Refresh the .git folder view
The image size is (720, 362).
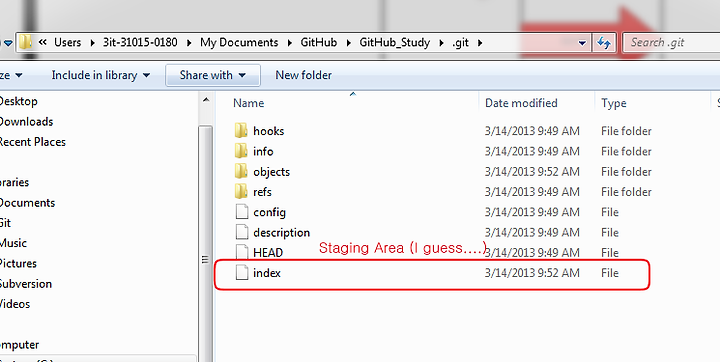pyautogui.click(x=603, y=43)
